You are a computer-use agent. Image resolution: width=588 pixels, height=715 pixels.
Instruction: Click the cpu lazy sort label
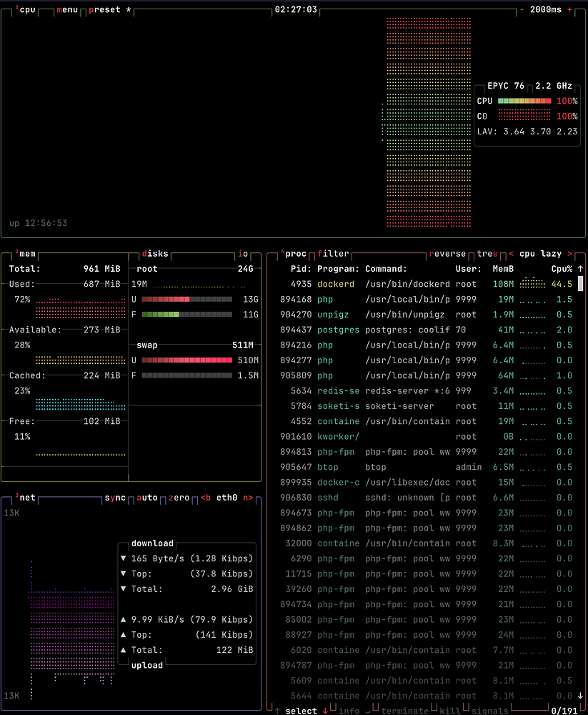[x=540, y=254]
